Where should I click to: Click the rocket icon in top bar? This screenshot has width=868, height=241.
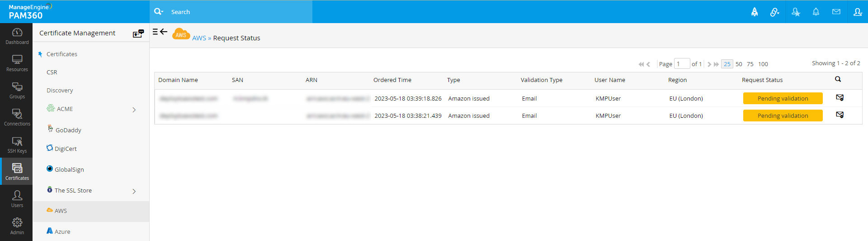[x=755, y=12]
